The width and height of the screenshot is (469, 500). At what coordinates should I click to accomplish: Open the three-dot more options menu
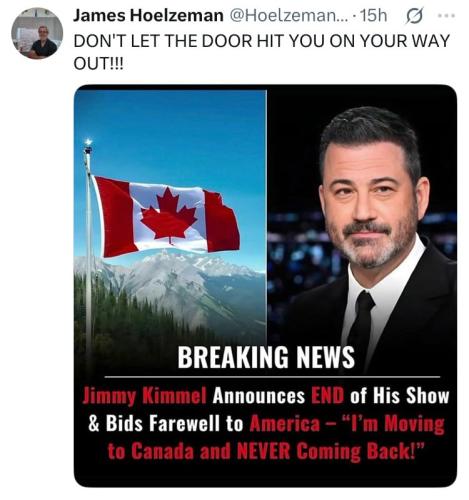(x=447, y=15)
